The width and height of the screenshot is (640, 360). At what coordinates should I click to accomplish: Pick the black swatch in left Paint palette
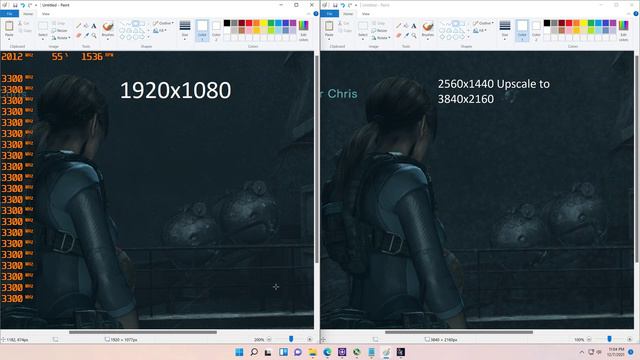(227, 23)
